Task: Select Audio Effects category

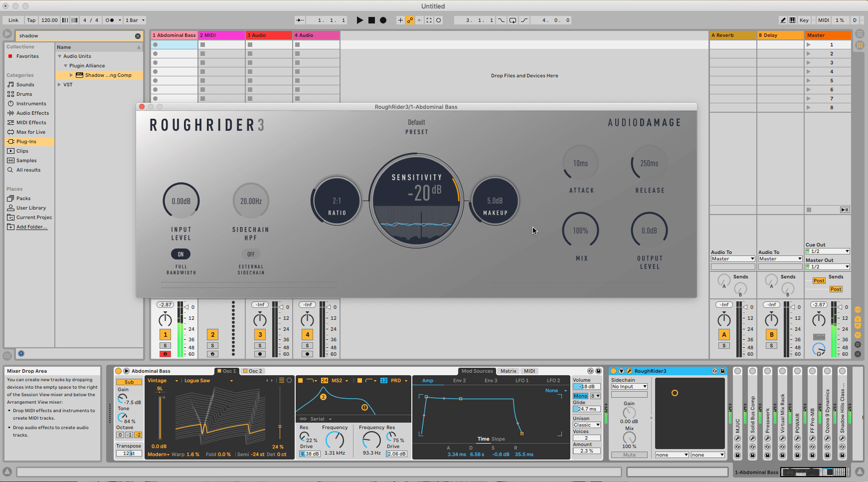Action: (x=32, y=113)
